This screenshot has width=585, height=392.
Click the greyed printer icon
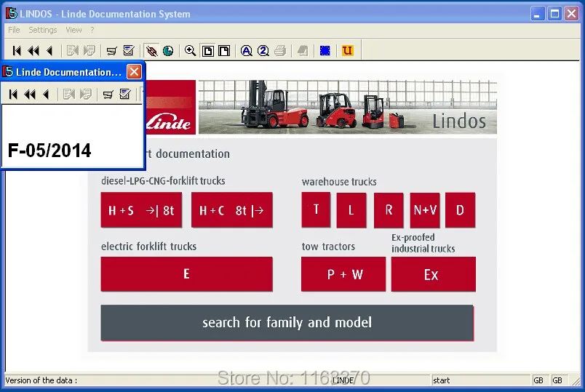280,50
